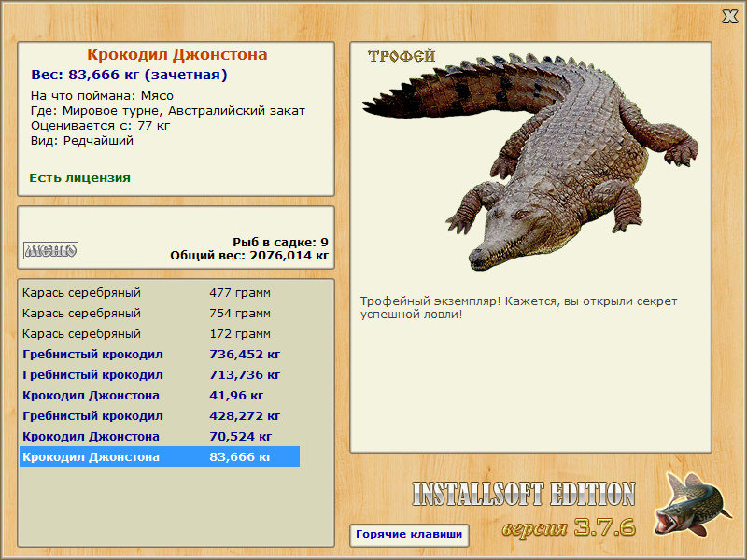This screenshot has width=747, height=560.
Task: Select Карась серебряный 172 грамм row
Action: [160, 333]
